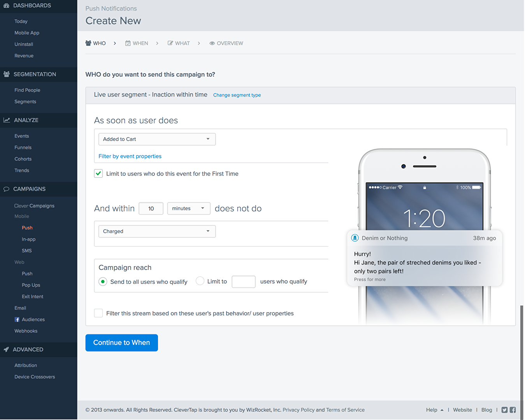Viewport: 525px width, 420px height.
Task: Open Segments in sidebar
Action: point(25,101)
